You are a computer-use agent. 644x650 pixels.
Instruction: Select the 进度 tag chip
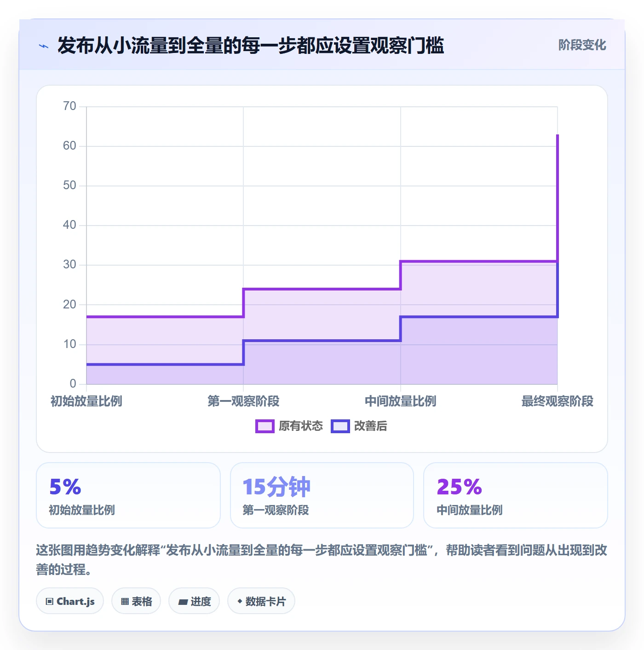click(x=194, y=601)
